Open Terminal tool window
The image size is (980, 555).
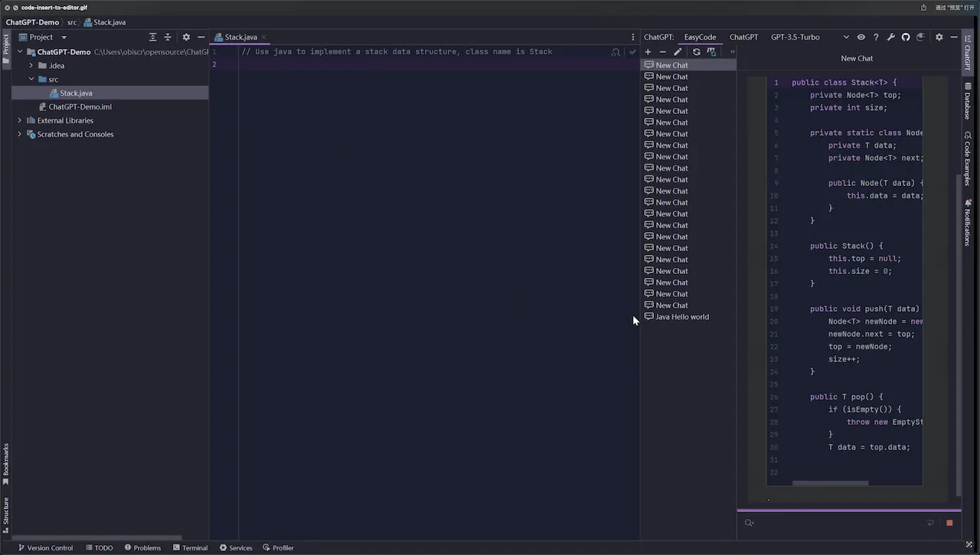tap(191, 548)
